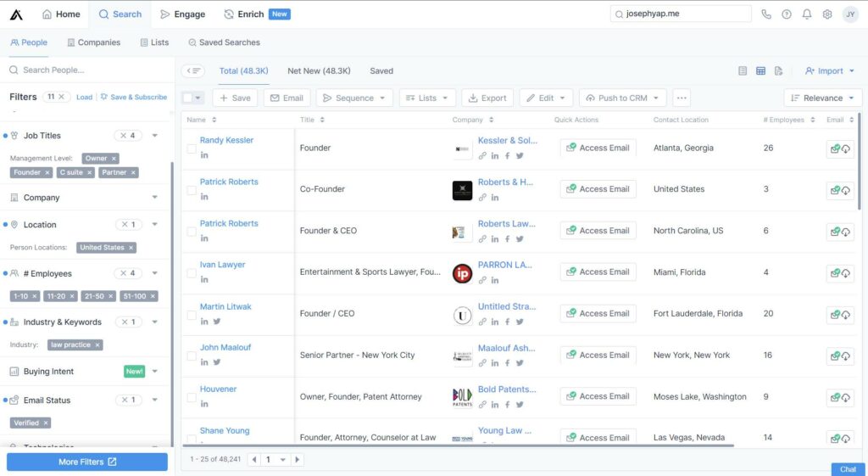Screen dimensions: 868x476
Task: Click email action icon for Randy Kessler row
Action: [840, 148]
